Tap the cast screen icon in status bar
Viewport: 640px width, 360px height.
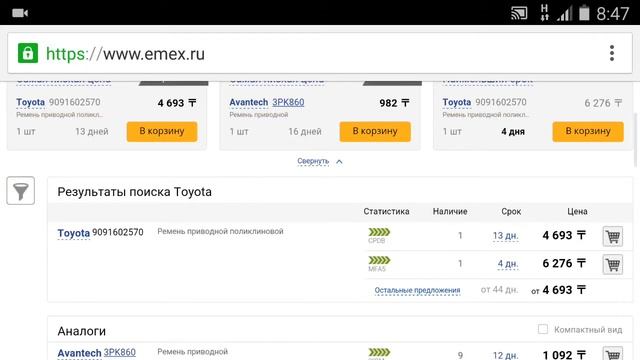(x=519, y=13)
